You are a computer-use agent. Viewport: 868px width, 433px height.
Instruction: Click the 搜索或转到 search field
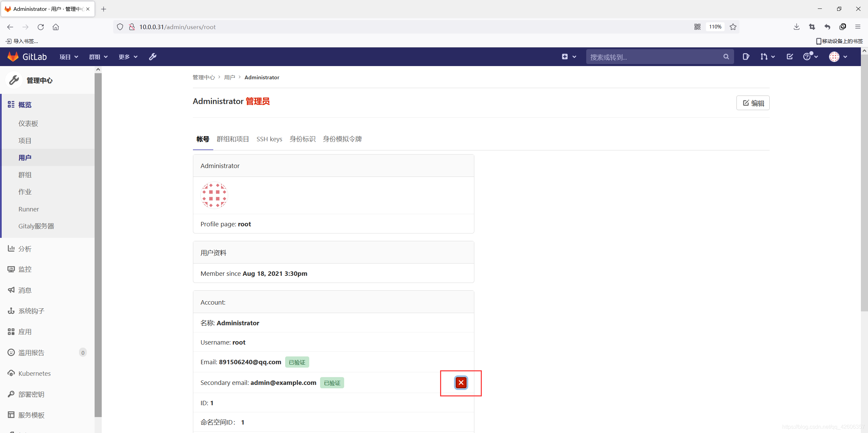pos(654,57)
